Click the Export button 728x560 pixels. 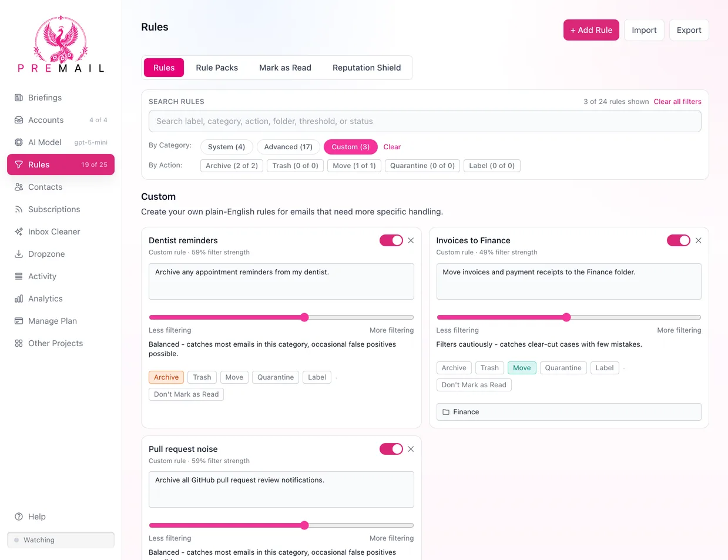(x=689, y=30)
